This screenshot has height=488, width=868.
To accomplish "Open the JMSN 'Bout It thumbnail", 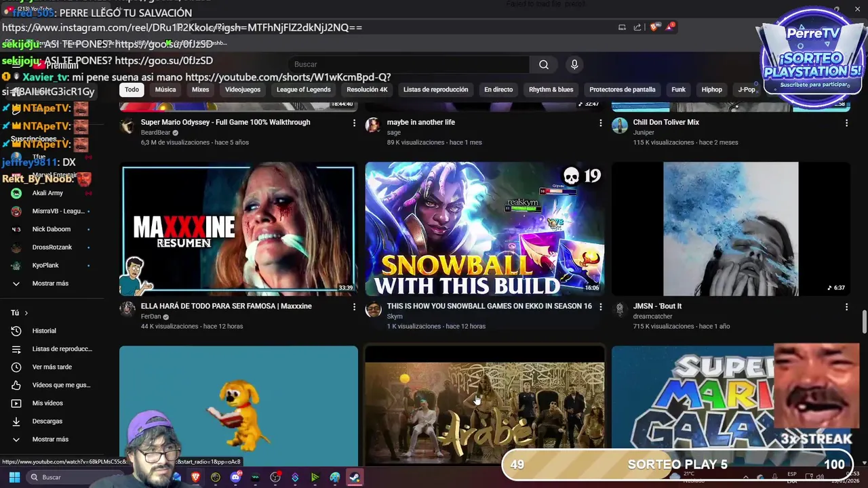I will [x=730, y=229].
